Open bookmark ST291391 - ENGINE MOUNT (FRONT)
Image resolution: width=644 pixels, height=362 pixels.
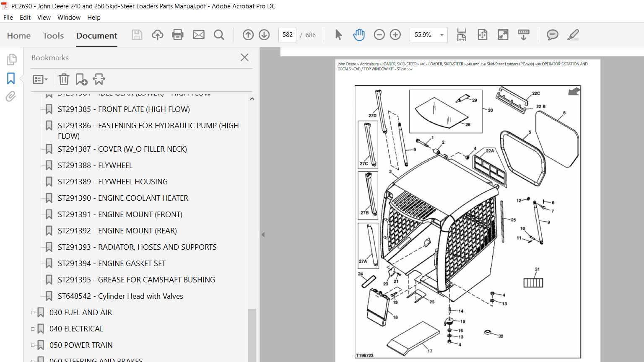120,215
